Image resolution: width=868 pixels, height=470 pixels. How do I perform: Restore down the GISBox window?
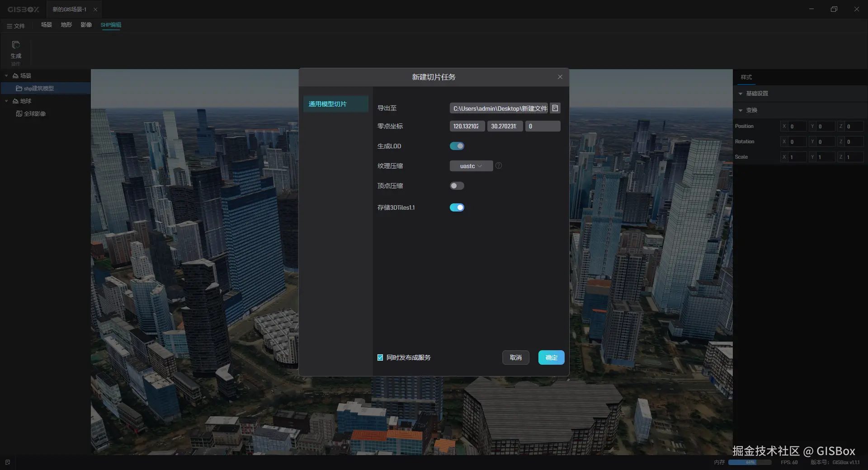(x=834, y=9)
